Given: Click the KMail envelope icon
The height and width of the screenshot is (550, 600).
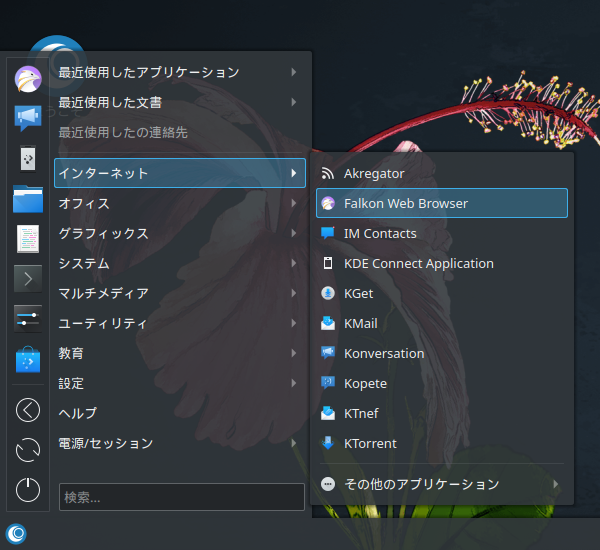Looking at the screenshot, I should 328,323.
